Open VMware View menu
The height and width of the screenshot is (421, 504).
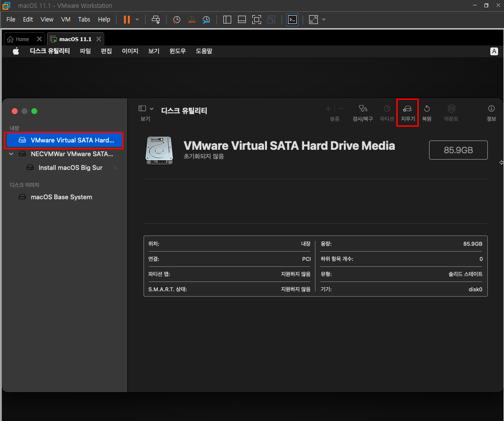(47, 20)
